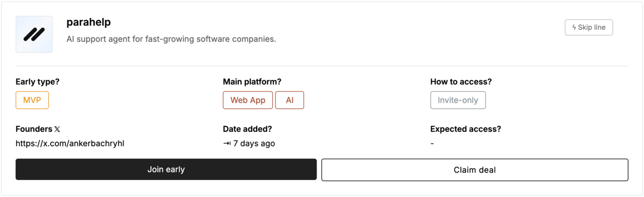The height and width of the screenshot is (197, 644).
Task: Click the parahelp logo thumbnail
Action: 34,34
